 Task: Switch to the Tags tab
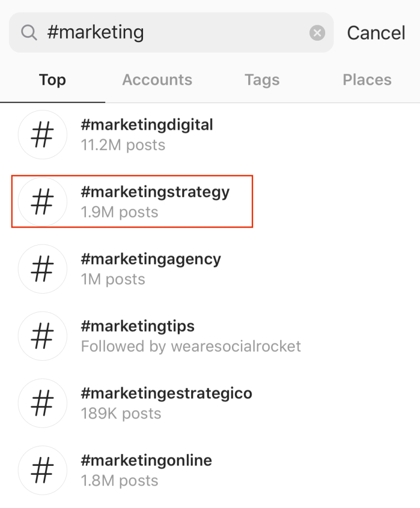tap(262, 80)
